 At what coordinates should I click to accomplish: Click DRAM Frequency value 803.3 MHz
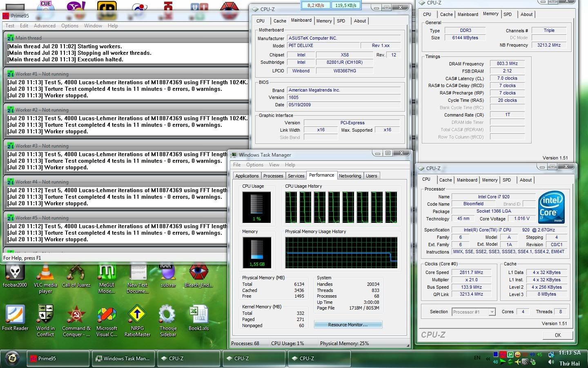coord(507,64)
